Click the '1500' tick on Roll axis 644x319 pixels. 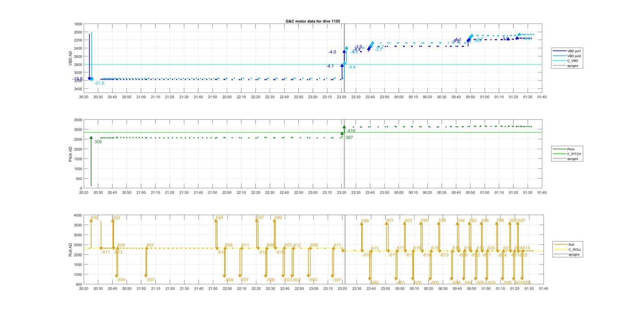tap(78, 265)
